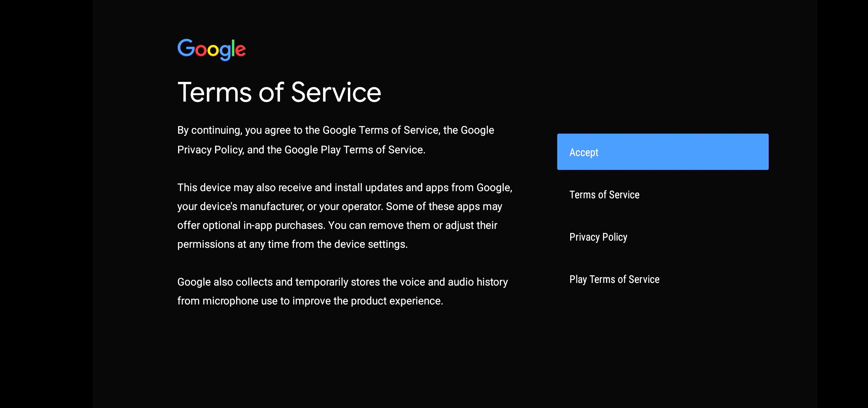Click the 'Google also collects' voice history paragraph
868x408 pixels.
click(x=343, y=291)
